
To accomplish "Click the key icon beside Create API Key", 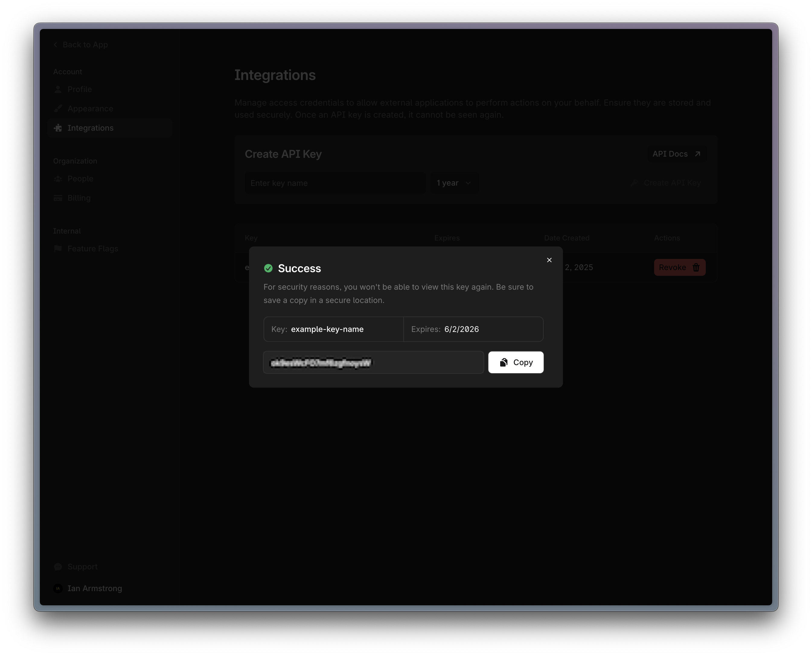I will pyautogui.click(x=634, y=183).
